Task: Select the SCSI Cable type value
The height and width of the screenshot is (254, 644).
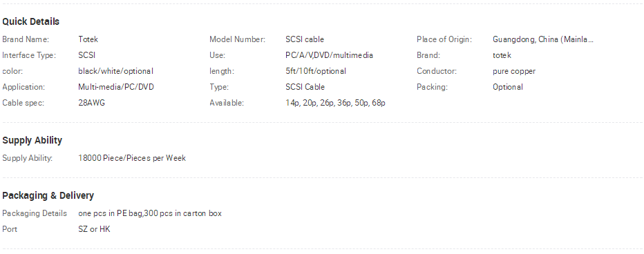Action: [305, 87]
